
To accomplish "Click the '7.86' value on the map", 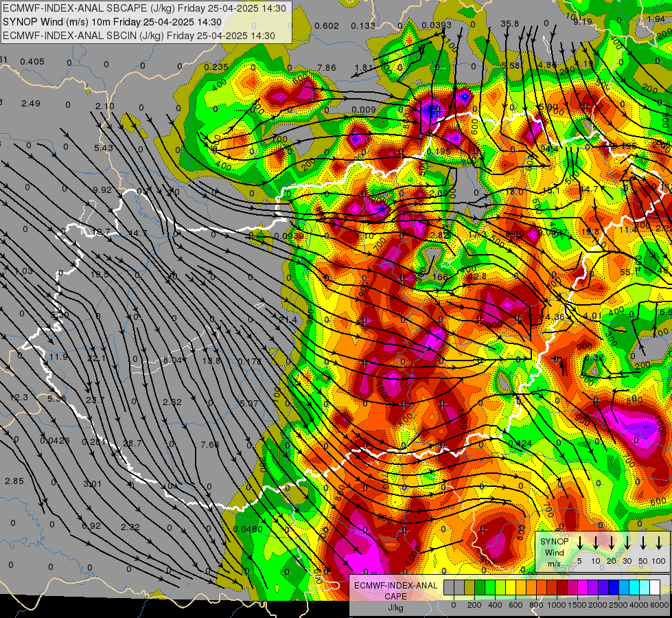I will pyautogui.click(x=327, y=67).
